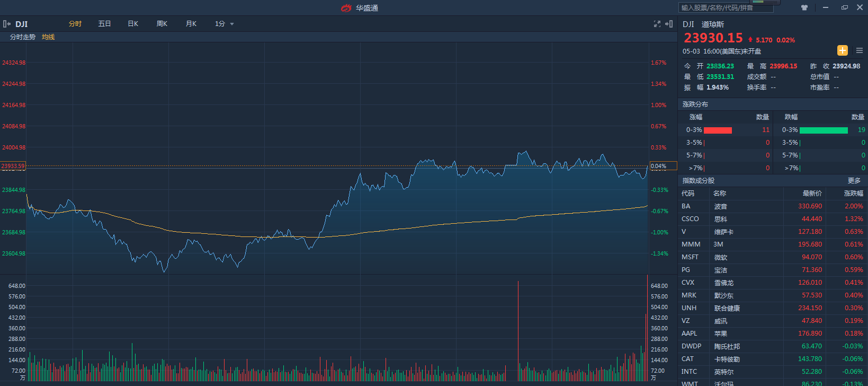Screen dimensions: 868x386
Task: Open 更多 to show more index constituents
Action: 854,181
